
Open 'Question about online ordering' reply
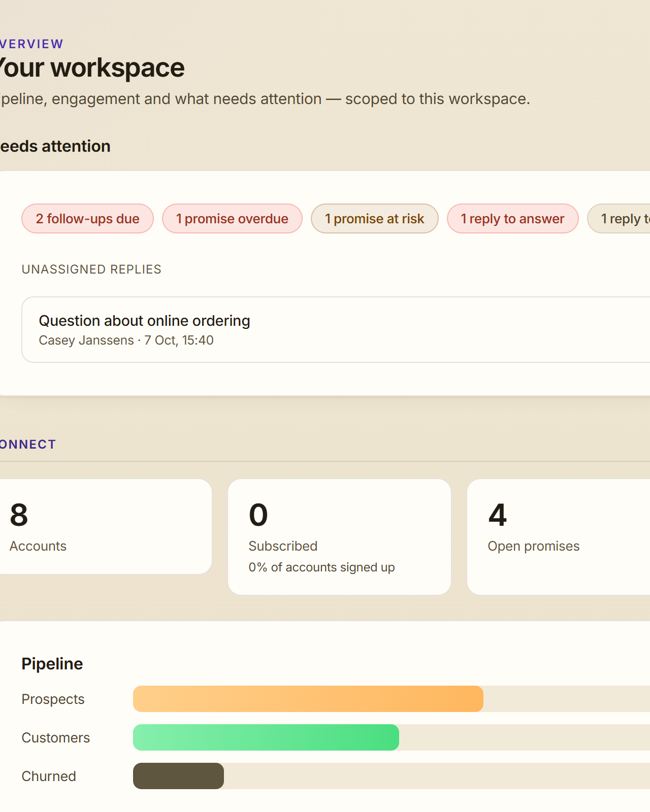pyautogui.click(x=336, y=330)
